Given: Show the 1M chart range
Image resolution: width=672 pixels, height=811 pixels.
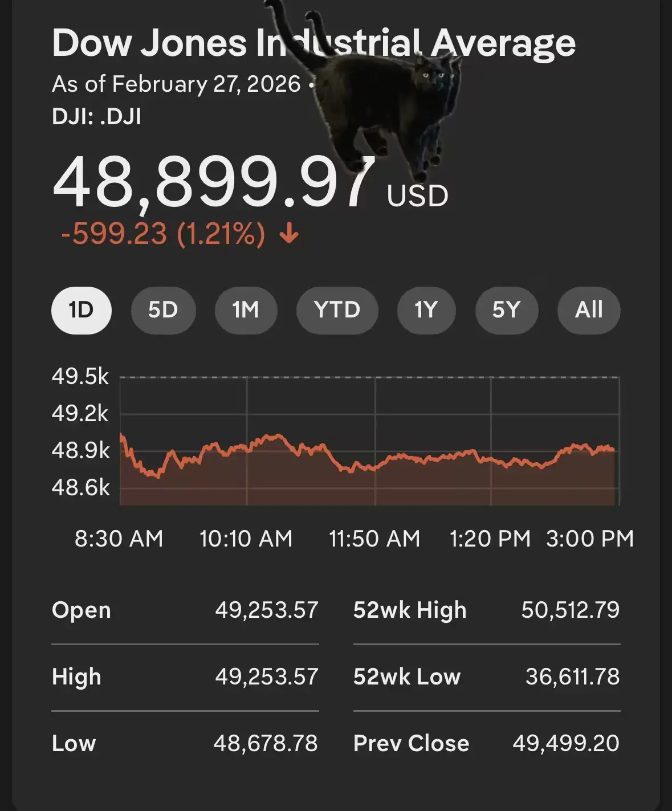Looking at the screenshot, I should 246,311.
